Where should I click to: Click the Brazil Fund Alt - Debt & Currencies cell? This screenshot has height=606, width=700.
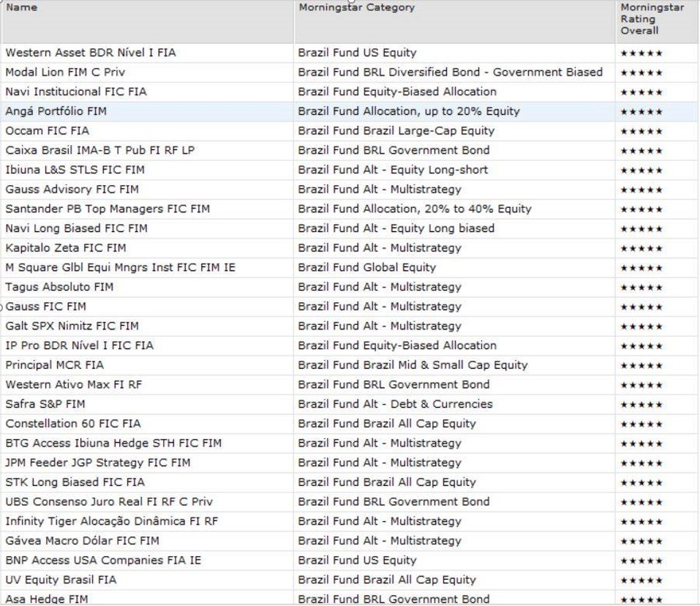tap(395, 404)
